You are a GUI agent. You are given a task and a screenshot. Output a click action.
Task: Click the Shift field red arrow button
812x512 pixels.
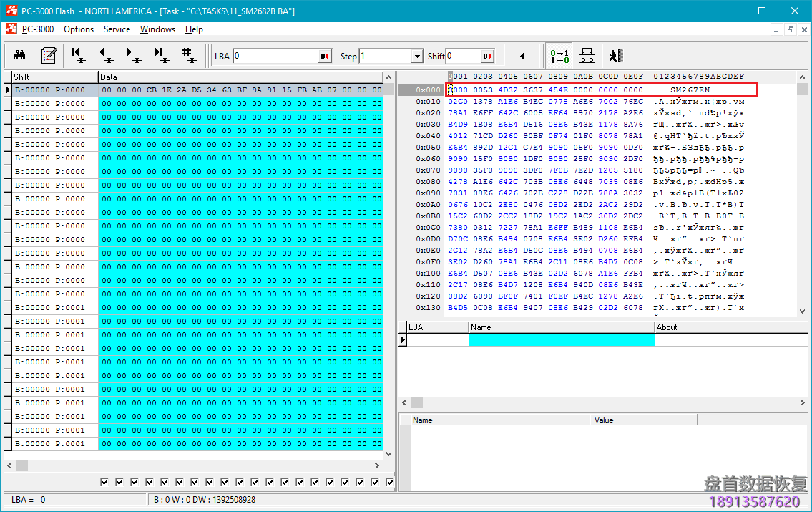pyautogui.click(x=487, y=57)
